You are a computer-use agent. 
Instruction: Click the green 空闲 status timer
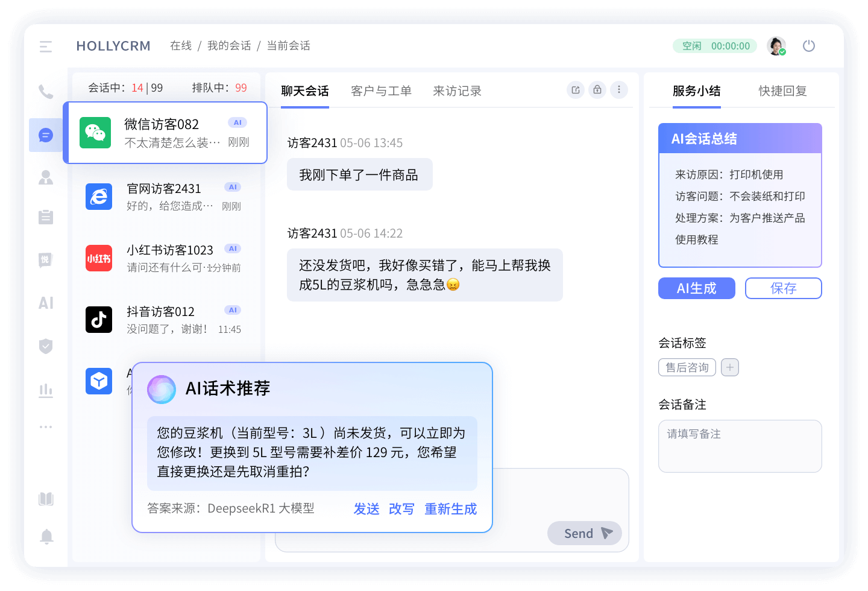pos(714,46)
